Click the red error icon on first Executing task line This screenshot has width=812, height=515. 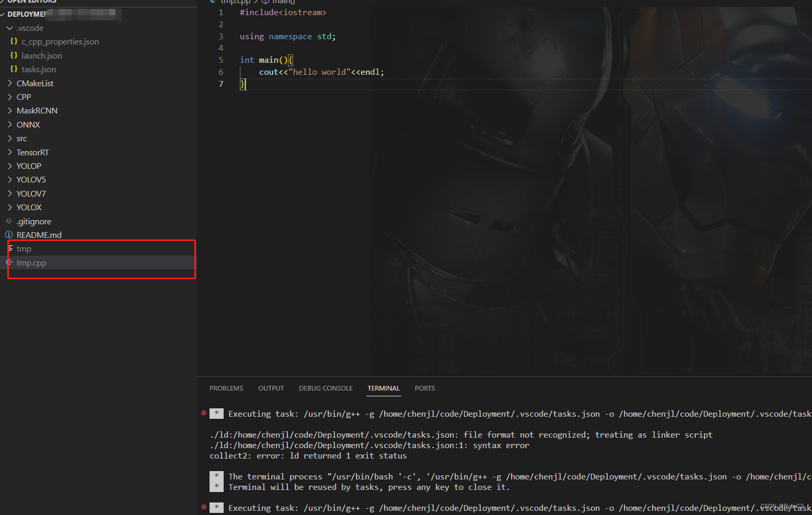tap(204, 413)
